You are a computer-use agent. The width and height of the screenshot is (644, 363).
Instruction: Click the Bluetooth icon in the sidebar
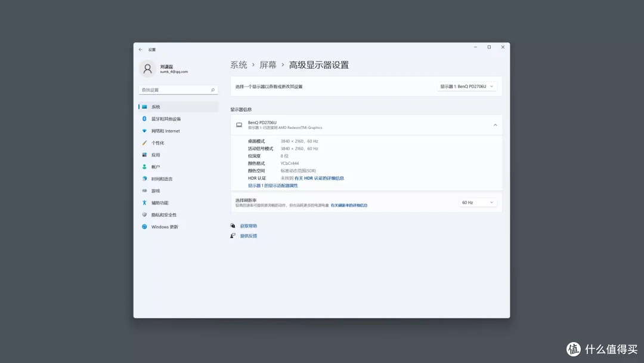(144, 119)
